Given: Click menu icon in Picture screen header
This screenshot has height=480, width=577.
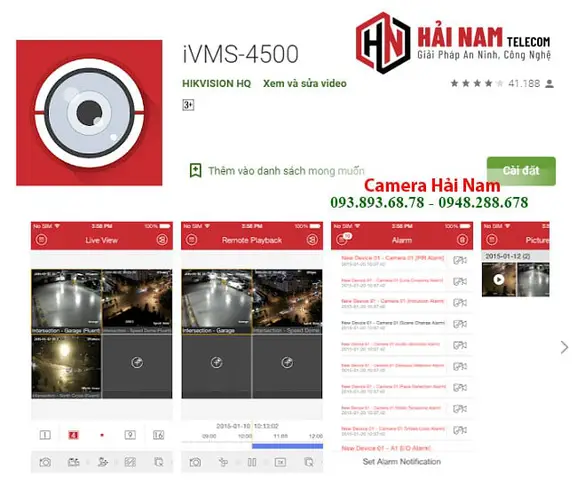Looking at the screenshot, I should click(x=492, y=240).
